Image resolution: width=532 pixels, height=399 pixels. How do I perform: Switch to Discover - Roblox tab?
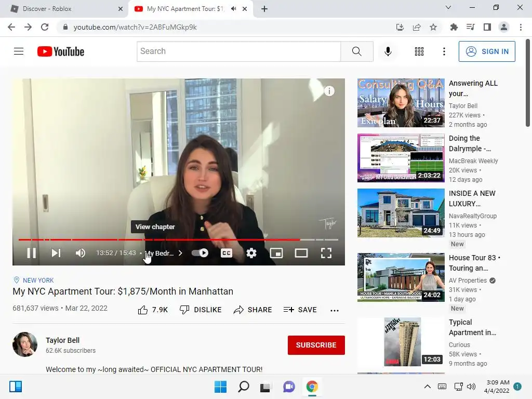tap(64, 9)
